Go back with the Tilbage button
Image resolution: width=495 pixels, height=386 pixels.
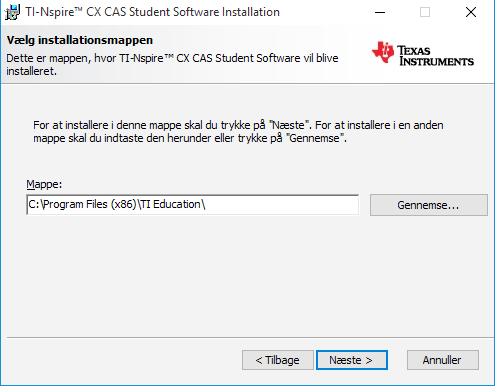278,360
